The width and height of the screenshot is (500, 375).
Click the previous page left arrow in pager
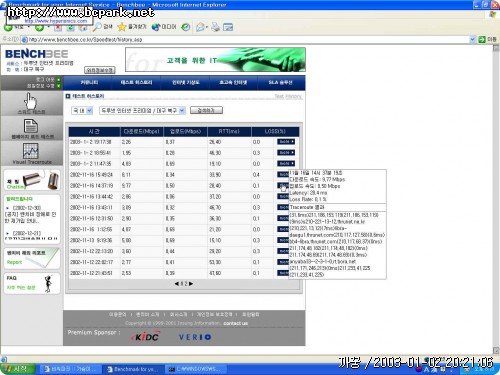177,284
